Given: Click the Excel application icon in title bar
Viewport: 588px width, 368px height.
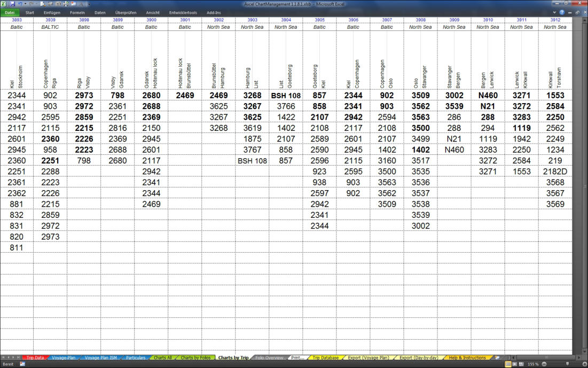Looking at the screenshot, I should click(x=4, y=4).
